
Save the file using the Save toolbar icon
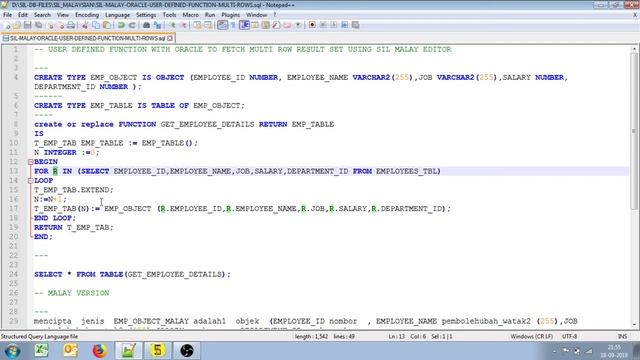(x=27, y=25)
